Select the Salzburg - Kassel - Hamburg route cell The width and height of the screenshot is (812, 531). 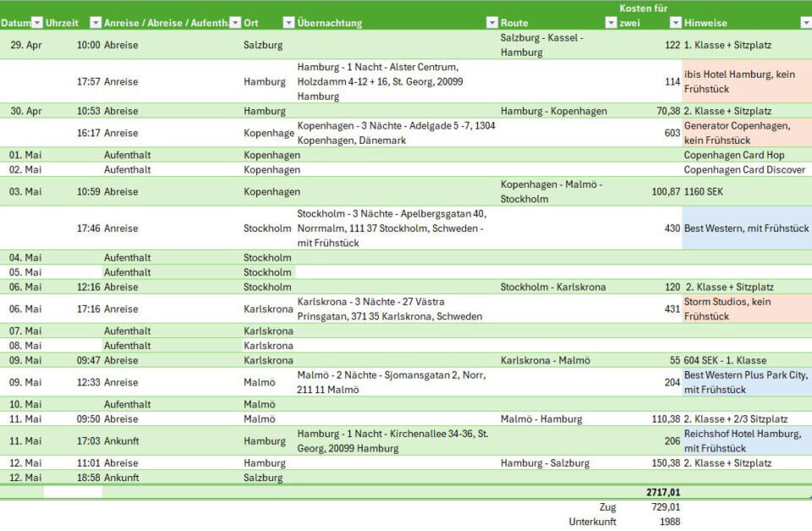point(558,45)
